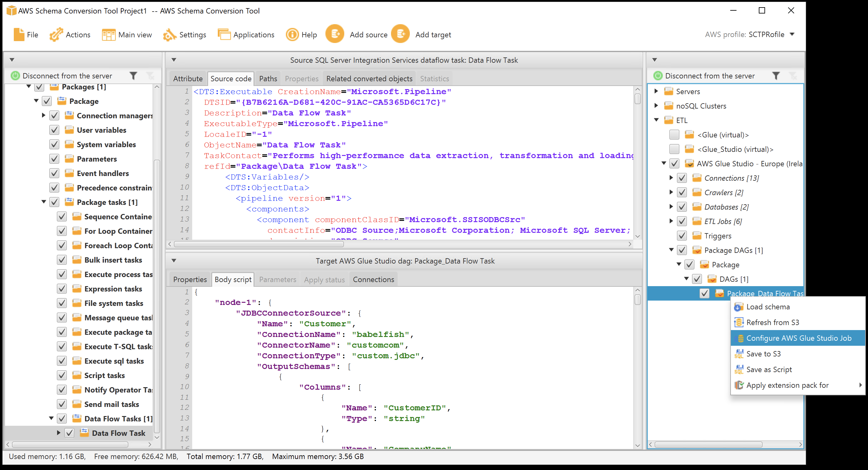Screen dimensions: 868x470
Task: Uncheck the Crawlers [2] checkbox
Action: point(682,192)
